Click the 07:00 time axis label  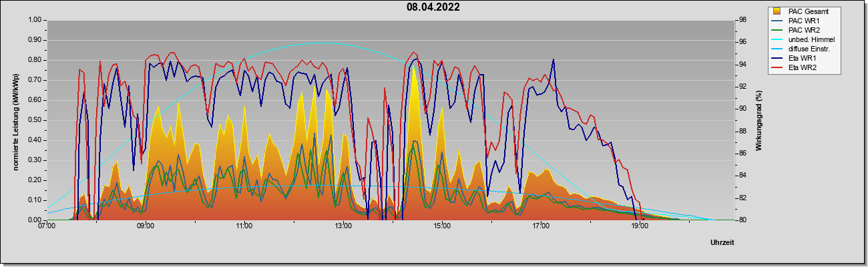tap(47, 226)
